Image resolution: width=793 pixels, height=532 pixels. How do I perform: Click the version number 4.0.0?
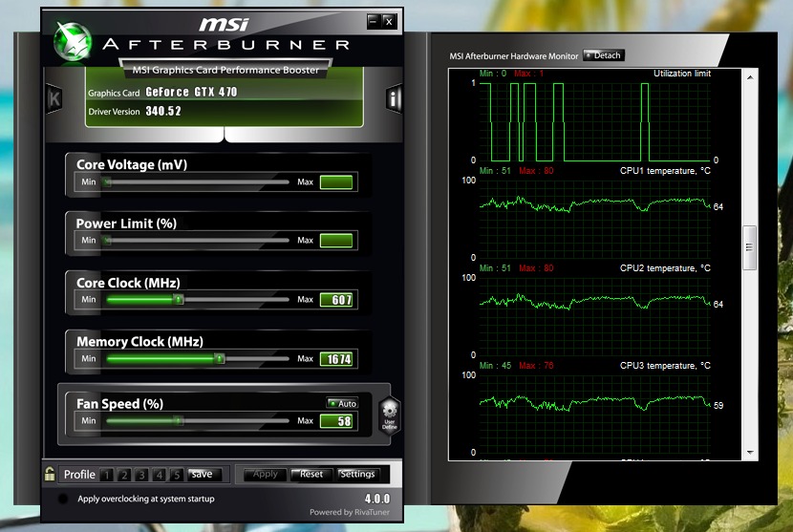click(377, 499)
